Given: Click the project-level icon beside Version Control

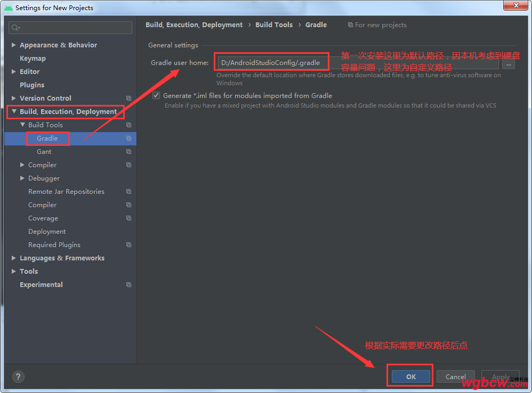Looking at the screenshot, I should pyautogui.click(x=128, y=98).
